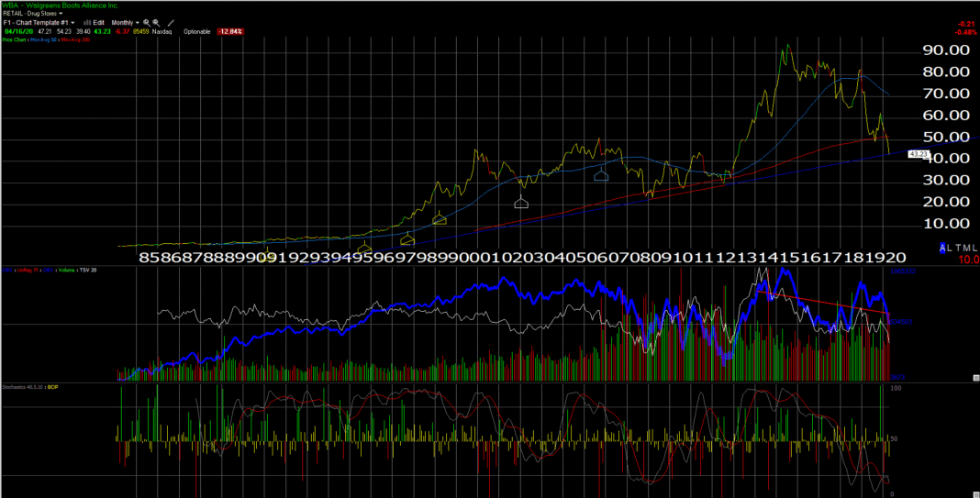Expand the F1 - Chart Template #1 dropdown
Screen dimensions: 980x498
click(37, 22)
